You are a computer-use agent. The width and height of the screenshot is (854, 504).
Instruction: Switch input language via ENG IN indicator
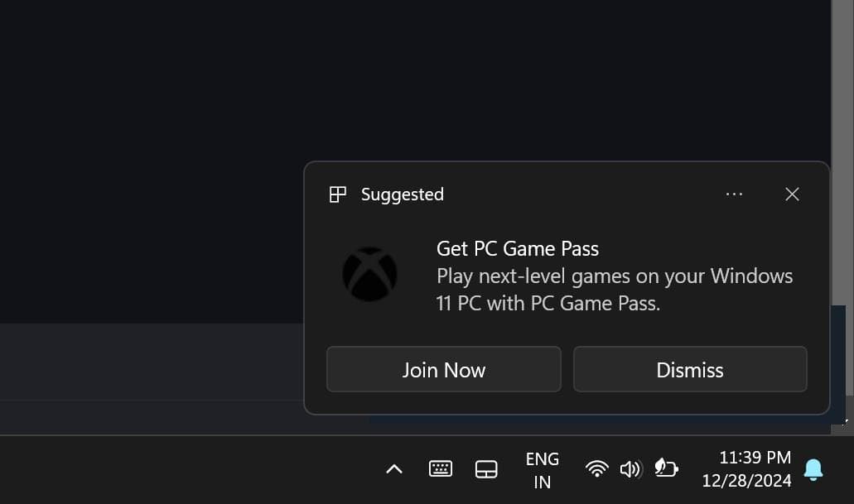543,468
